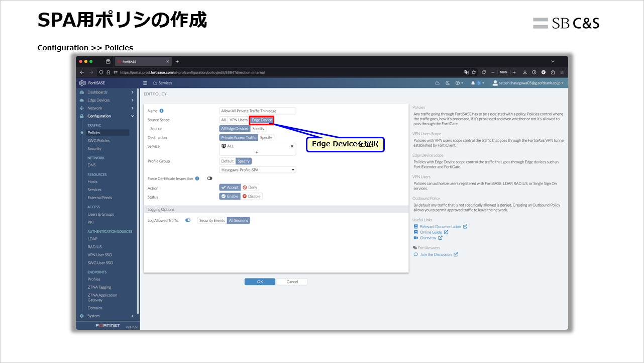Select Edge Device for Source Scope
Viewport: 644px width, 363px height.
(x=262, y=120)
